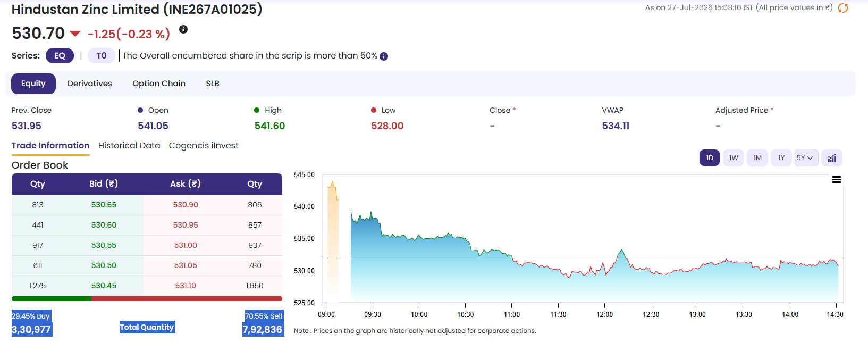This screenshot has width=868, height=342.
Task: Click the buy/sell ratio progress bar
Action: click(x=147, y=299)
